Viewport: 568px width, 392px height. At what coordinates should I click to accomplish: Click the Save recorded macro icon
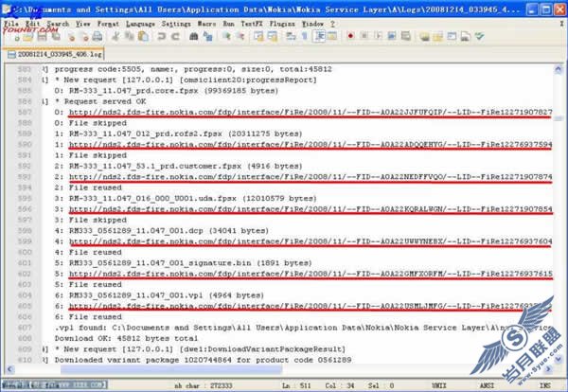[x=406, y=37]
